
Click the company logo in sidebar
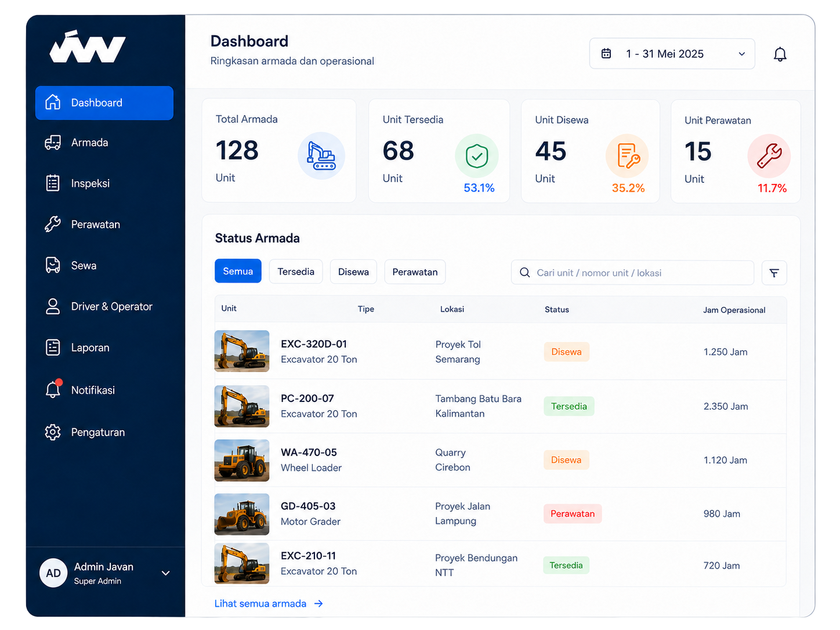point(88,46)
